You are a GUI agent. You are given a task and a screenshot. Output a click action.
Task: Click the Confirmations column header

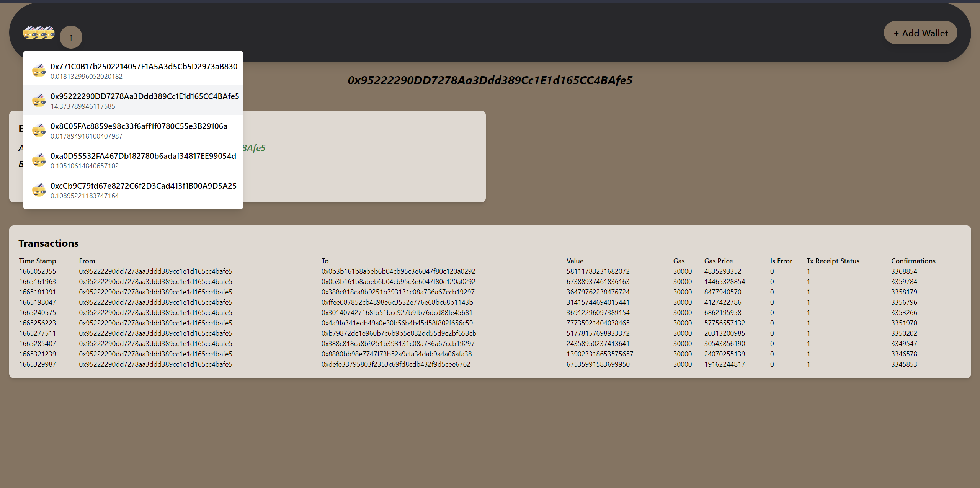tap(913, 261)
